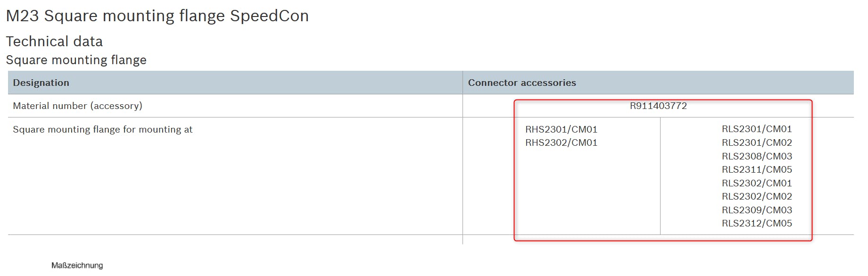Click the RLS2301/CM02 entry

pos(757,142)
